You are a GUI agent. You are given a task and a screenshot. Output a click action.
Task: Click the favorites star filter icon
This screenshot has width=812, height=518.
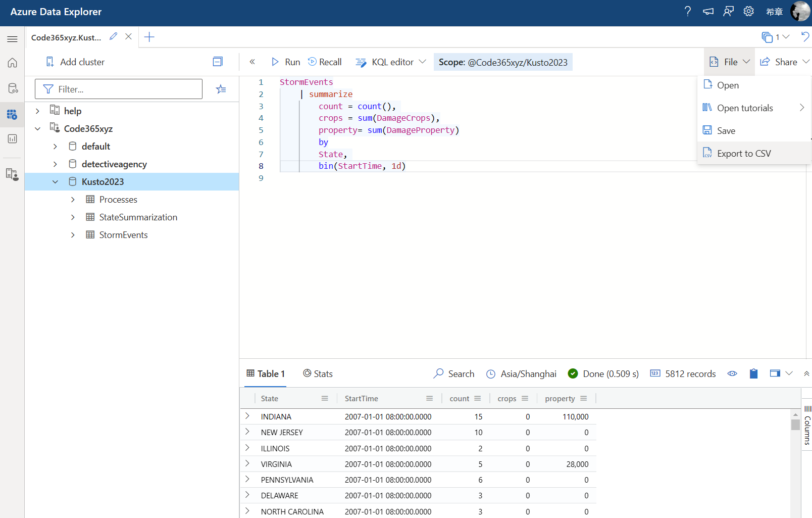point(221,89)
